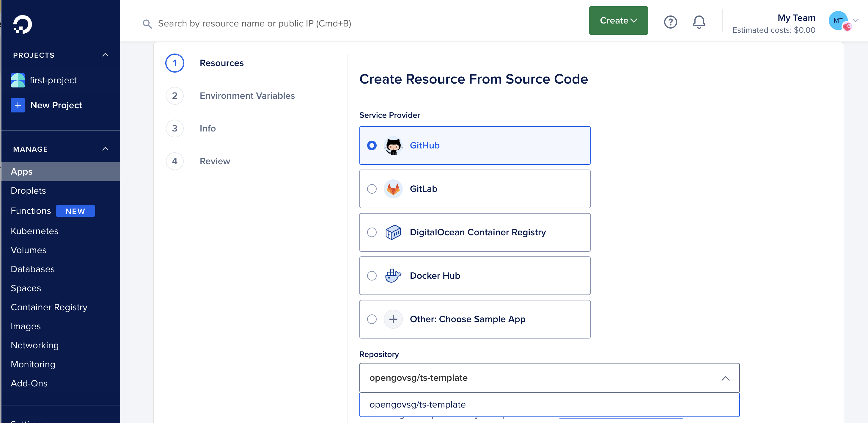Open first-project link
The width and height of the screenshot is (868, 423).
(53, 80)
